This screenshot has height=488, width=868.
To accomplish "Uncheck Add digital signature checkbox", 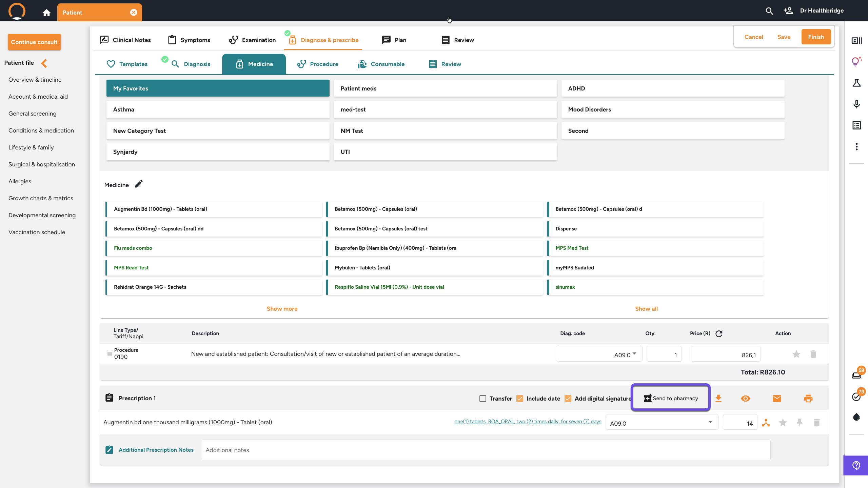I will click(568, 399).
